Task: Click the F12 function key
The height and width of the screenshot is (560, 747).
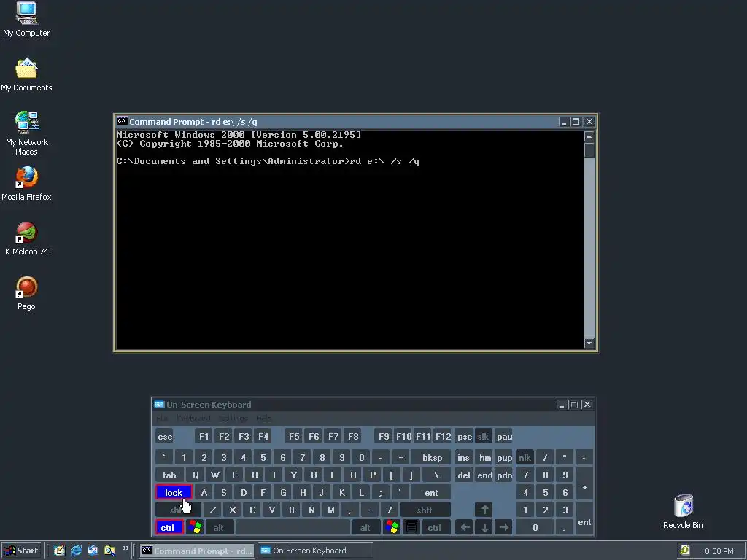Action: [443, 436]
